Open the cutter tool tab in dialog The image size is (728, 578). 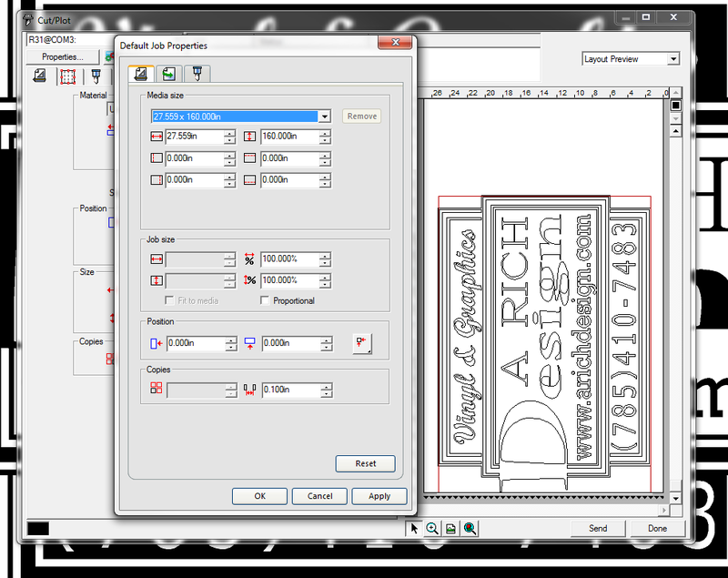[197, 74]
